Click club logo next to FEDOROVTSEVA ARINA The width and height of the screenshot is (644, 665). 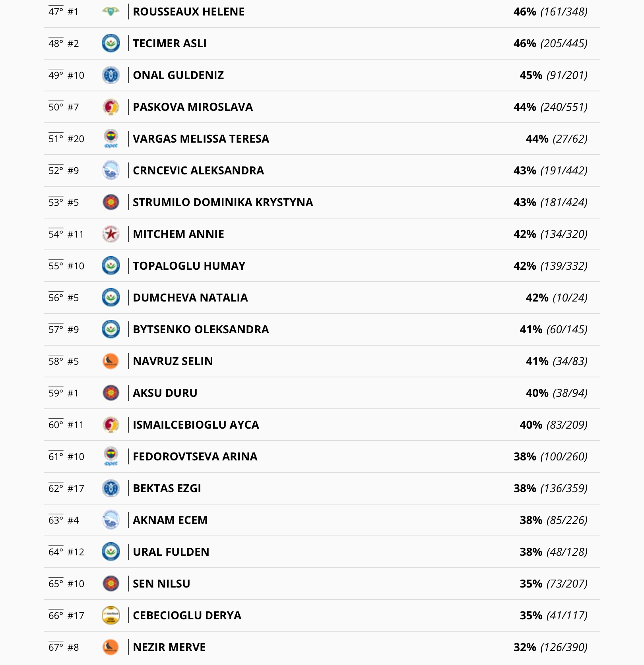(x=111, y=456)
